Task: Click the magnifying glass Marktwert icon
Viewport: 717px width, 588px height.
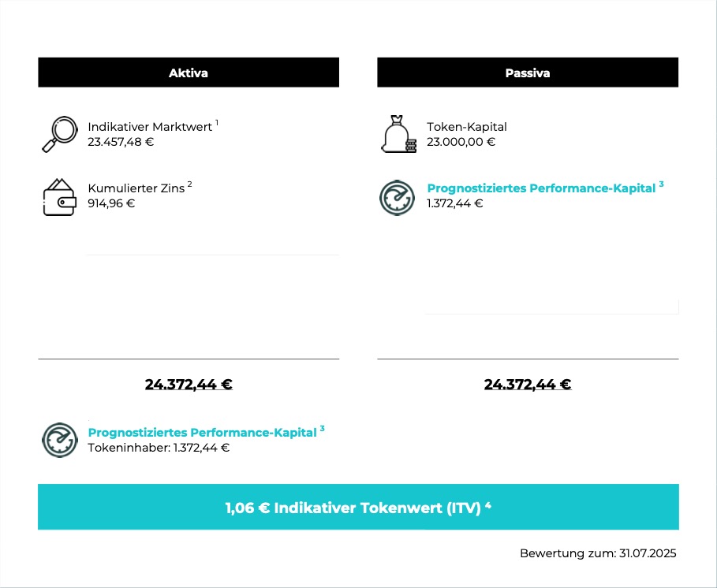Action: 60,134
